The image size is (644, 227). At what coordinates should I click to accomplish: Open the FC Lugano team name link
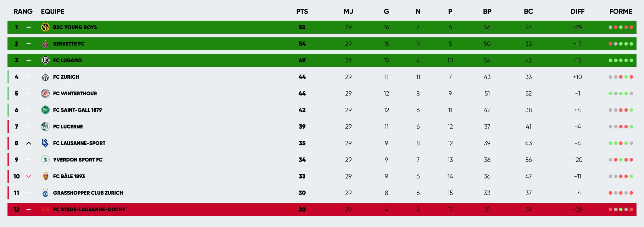tap(67, 60)
